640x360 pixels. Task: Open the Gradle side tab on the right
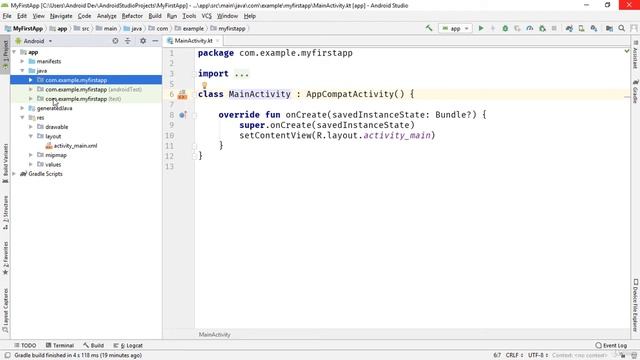[635, 92]
